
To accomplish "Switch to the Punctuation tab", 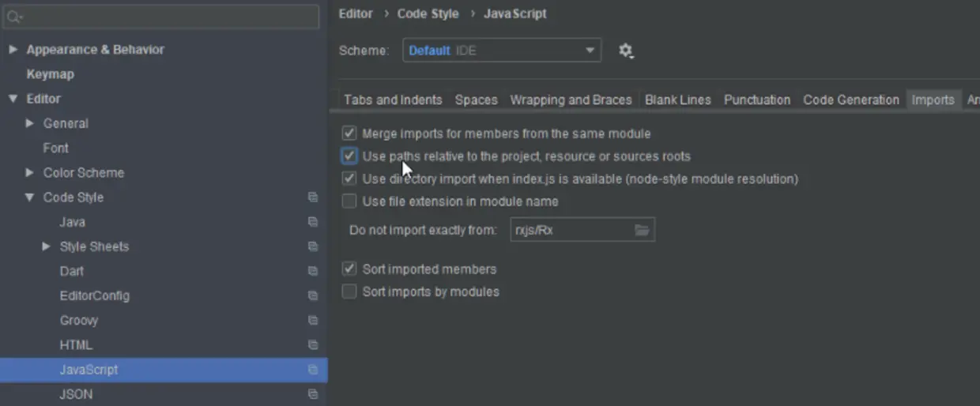I will point(757,100).
